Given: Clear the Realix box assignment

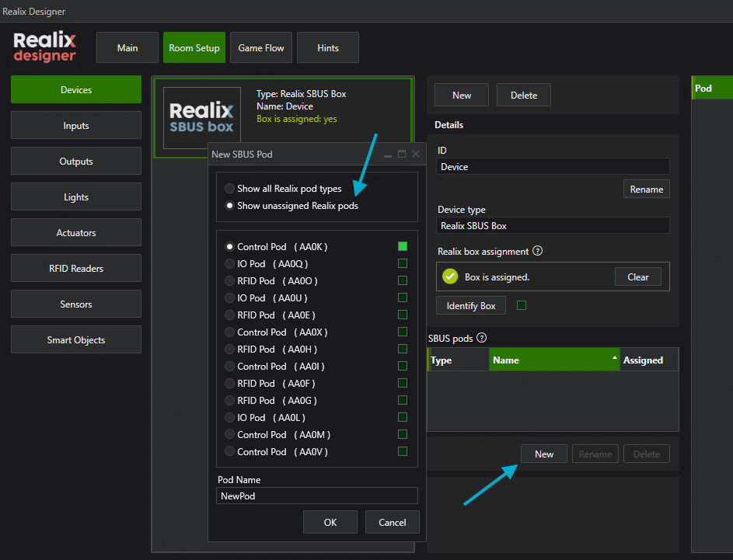Looking at the screenshot, I should (638, 277).
